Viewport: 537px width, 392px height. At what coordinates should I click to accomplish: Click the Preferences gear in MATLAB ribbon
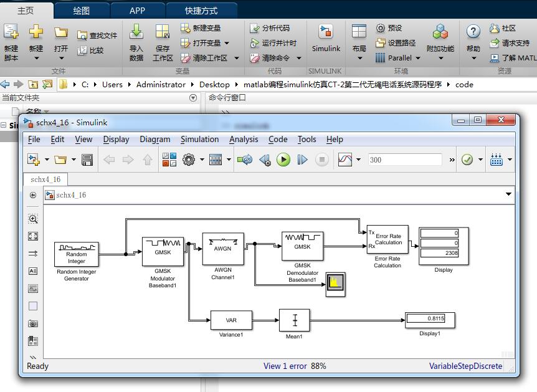tap(389, 28)
